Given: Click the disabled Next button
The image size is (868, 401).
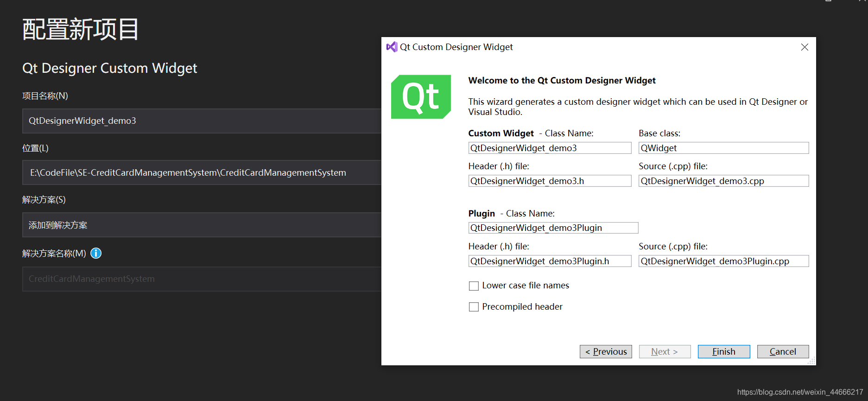Looking at the screenshot, I should tap(665, 351).
